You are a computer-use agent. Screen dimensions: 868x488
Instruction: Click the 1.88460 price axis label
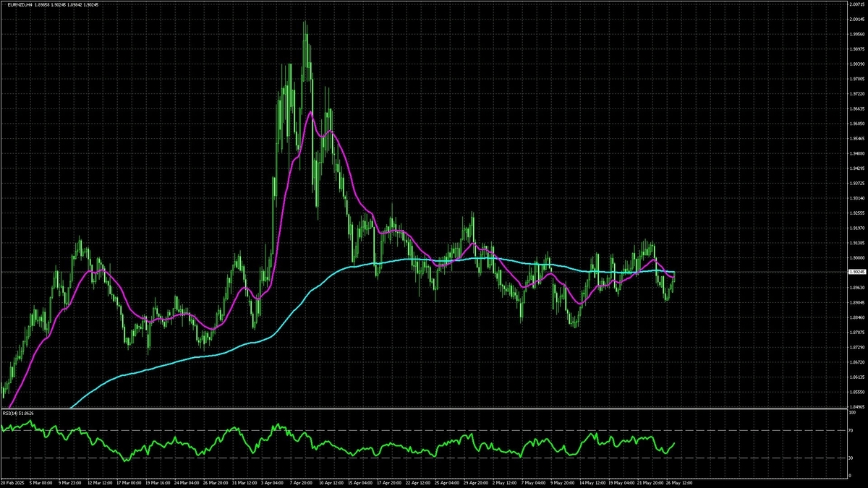pos(857,317)
